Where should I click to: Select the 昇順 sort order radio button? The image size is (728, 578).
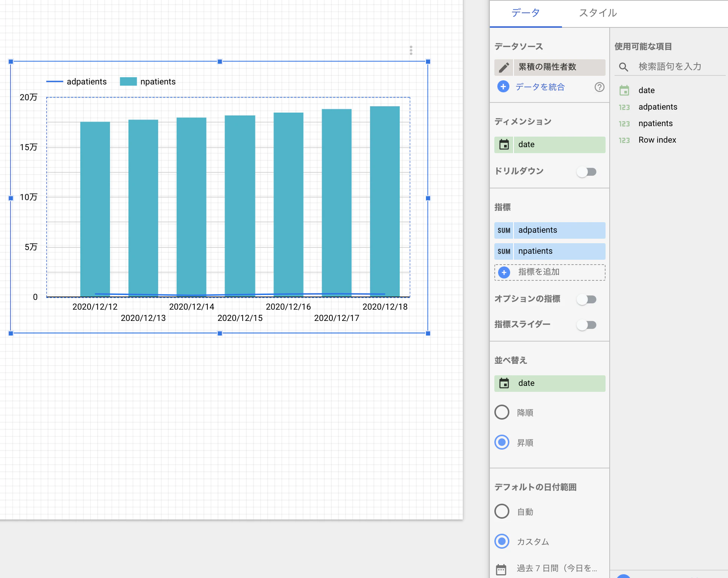click(x=502, y=442)
